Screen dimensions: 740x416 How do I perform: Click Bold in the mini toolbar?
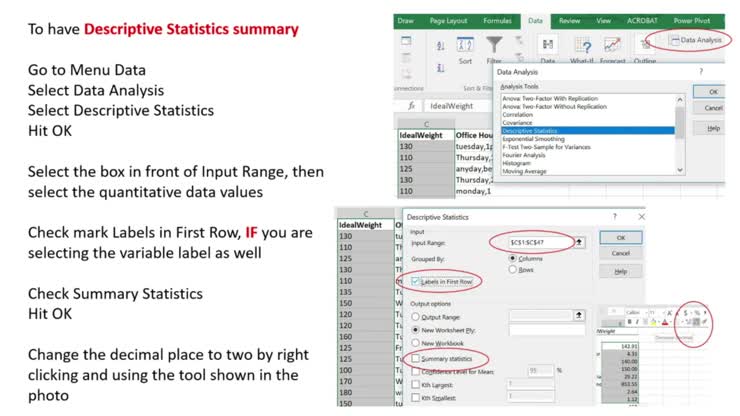tap(630, 322)
